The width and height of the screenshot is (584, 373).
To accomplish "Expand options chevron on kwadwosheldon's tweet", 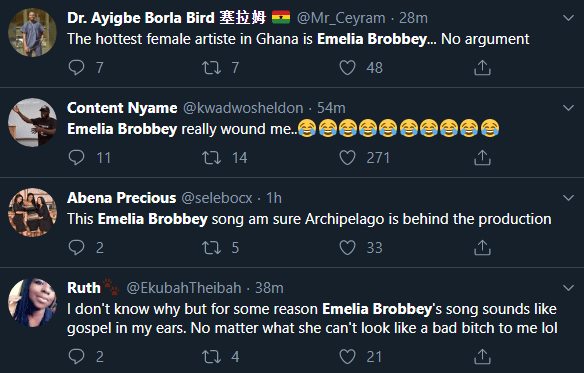I will tap(568, 108).
